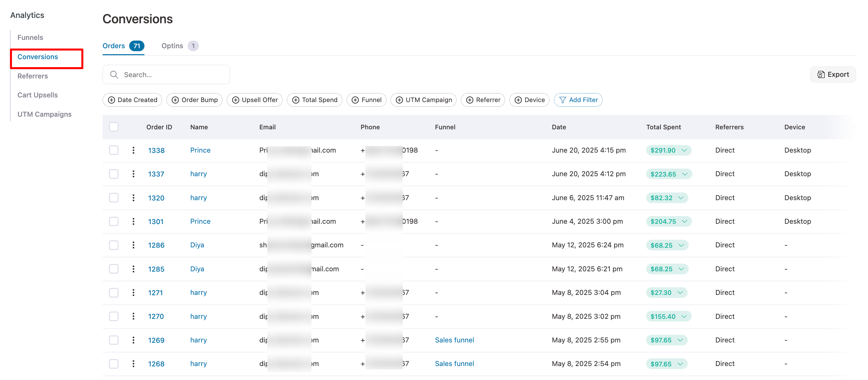The height and width of the screenshot is (380, 868).
Task: Click the plus icon on Funnel filter
Action: pos(355,100)
